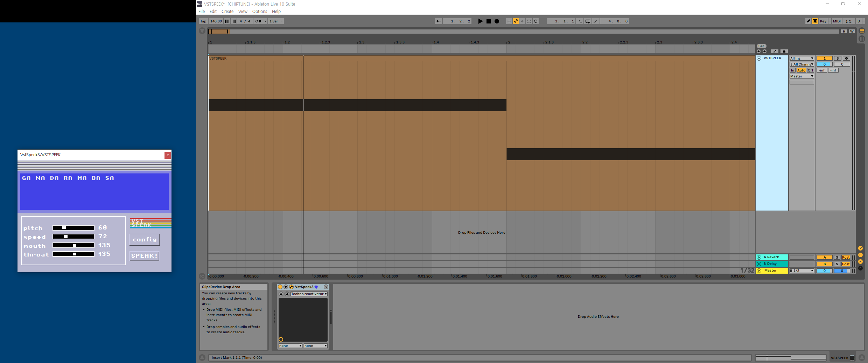Jump to the previous locator arrow
This screenshot has width=868, height=363.
click(758, 52)
